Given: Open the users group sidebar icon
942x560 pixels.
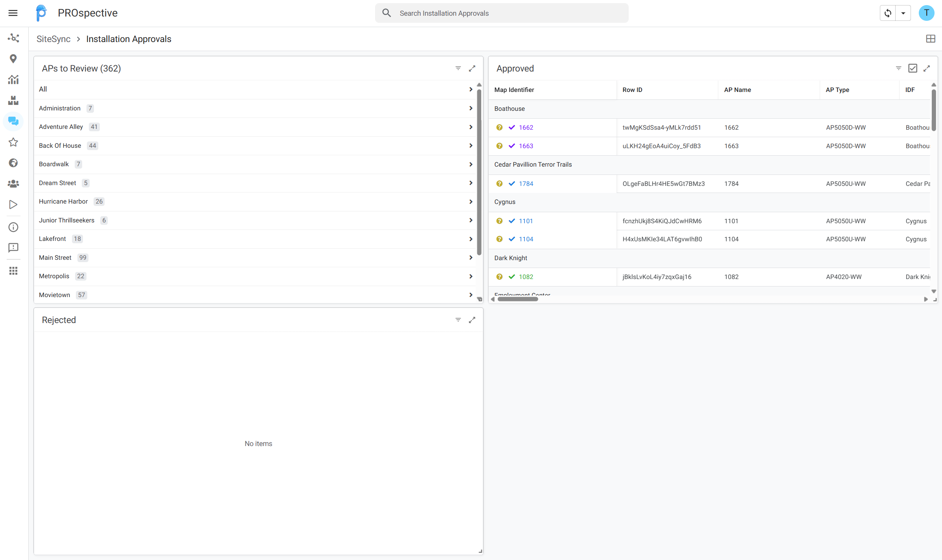Looking at the screenshot, I should [x=13, y=184].
